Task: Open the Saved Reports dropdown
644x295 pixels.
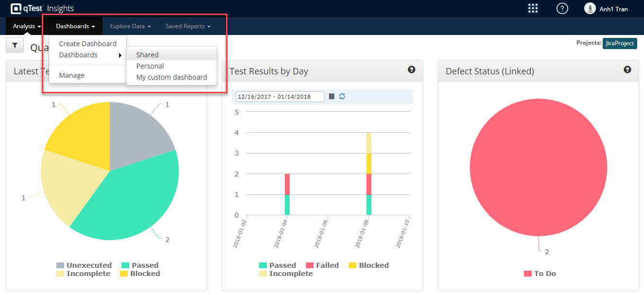Action: [188, 26]
